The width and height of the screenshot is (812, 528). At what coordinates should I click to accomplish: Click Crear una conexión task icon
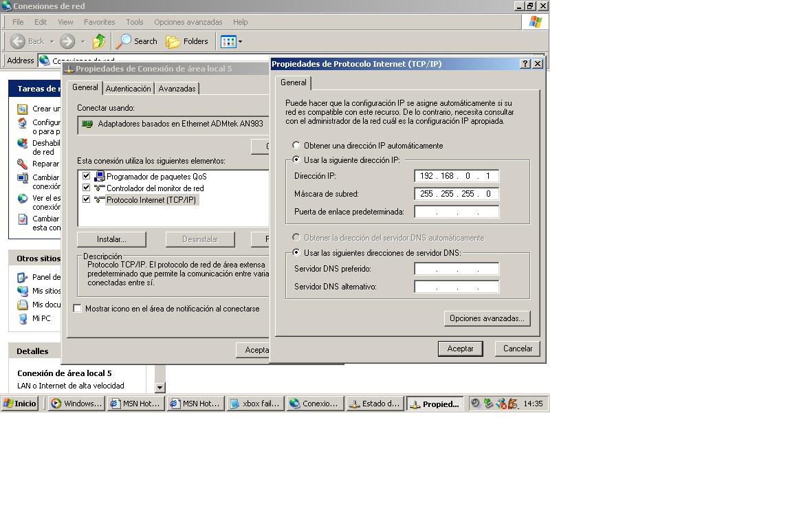pos(22,109)
